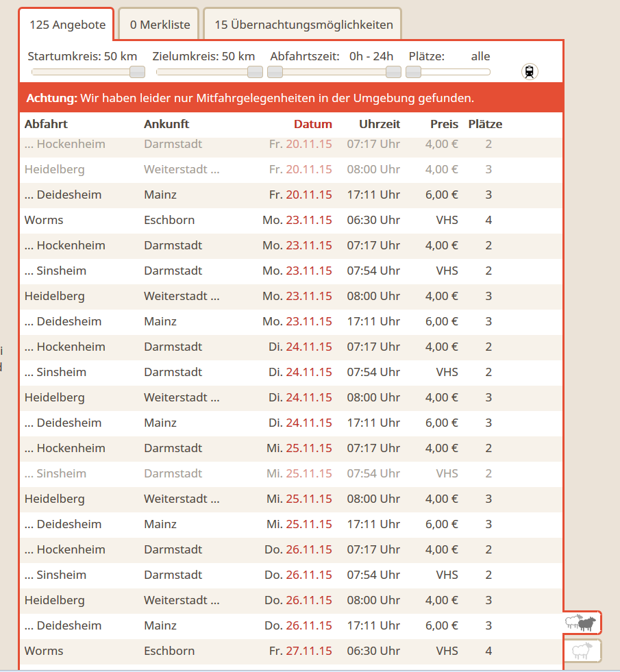Pick Hockenheim to Darmstadt ride on Di. 24.11.15

pyautogui.click(x=291, y=347)
